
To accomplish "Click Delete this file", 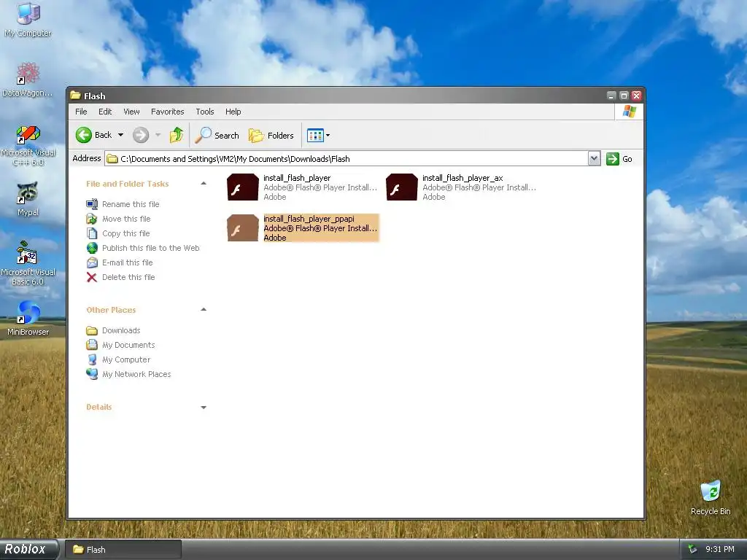I will pos(128,277).
